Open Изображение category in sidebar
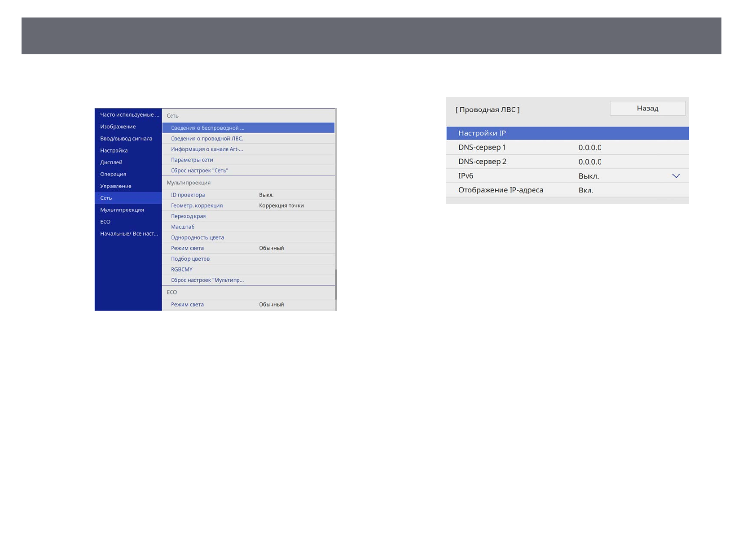 (128, 127)
